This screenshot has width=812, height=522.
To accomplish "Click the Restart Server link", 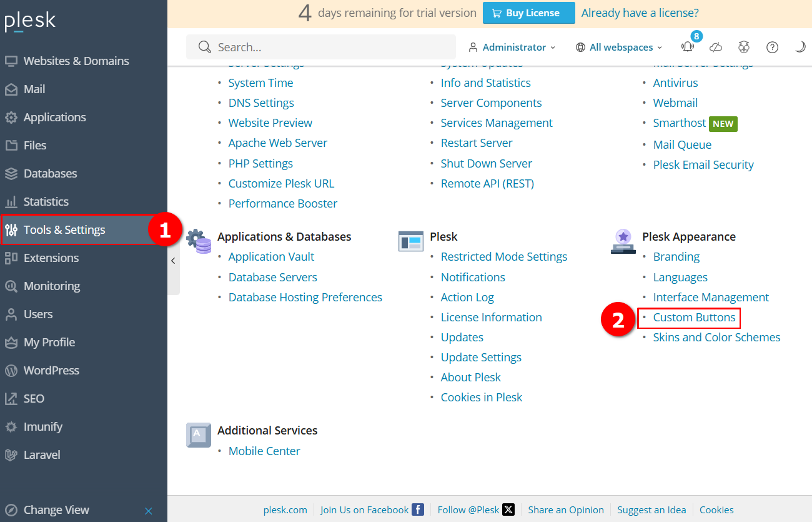I will click(x=477, y=143).
